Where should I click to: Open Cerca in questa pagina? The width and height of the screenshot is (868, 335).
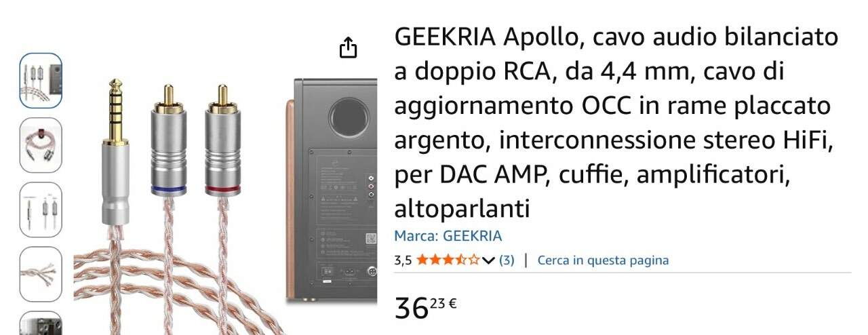pos(603,260)
